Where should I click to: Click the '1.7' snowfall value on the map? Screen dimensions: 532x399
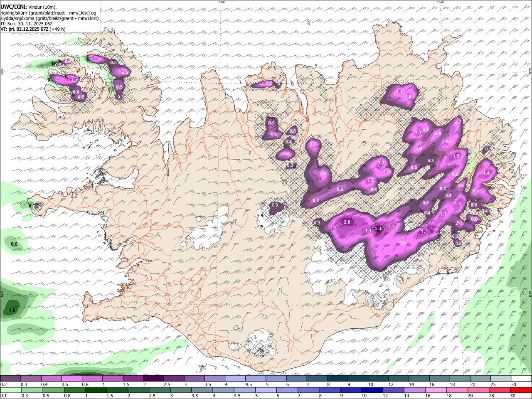(x=424, y=232)
